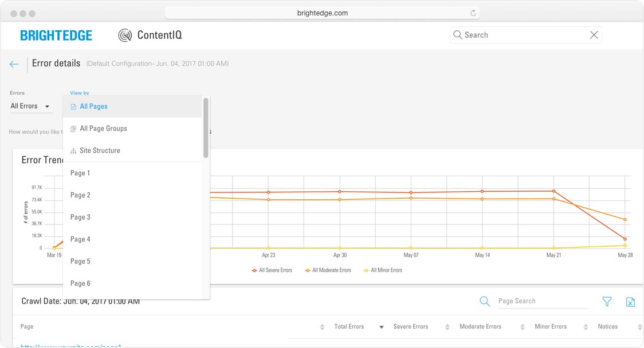The height and width of the screenshot is (348, 644).
Task: Reload page using browser refresh icon
Action: coord(473,13)
